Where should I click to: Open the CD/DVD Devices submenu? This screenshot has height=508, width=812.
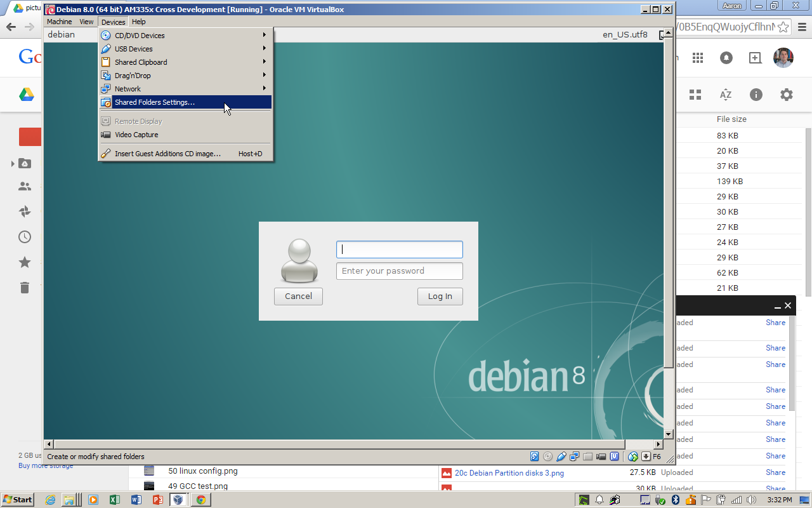coord(185,36)
